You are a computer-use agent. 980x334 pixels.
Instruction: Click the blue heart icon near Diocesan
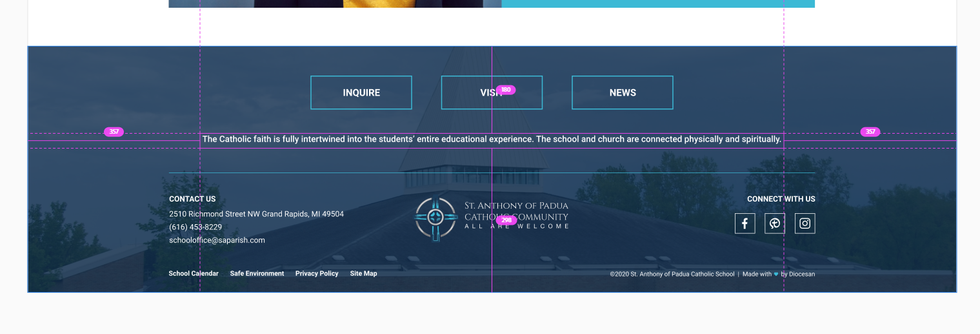(776, 275)
